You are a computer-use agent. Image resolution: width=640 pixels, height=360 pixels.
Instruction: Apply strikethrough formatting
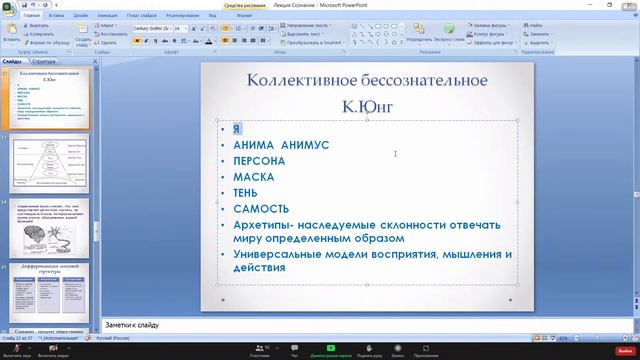coord(165,41)
